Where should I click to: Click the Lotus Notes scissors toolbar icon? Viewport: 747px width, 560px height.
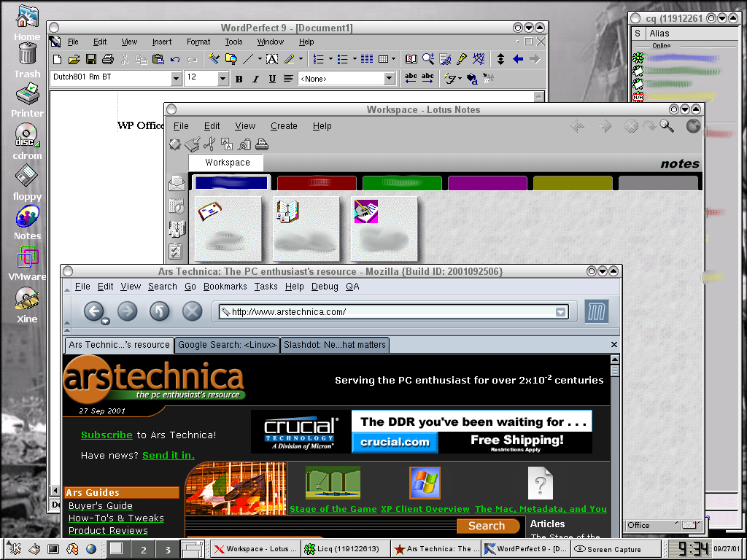pos(209,144)
